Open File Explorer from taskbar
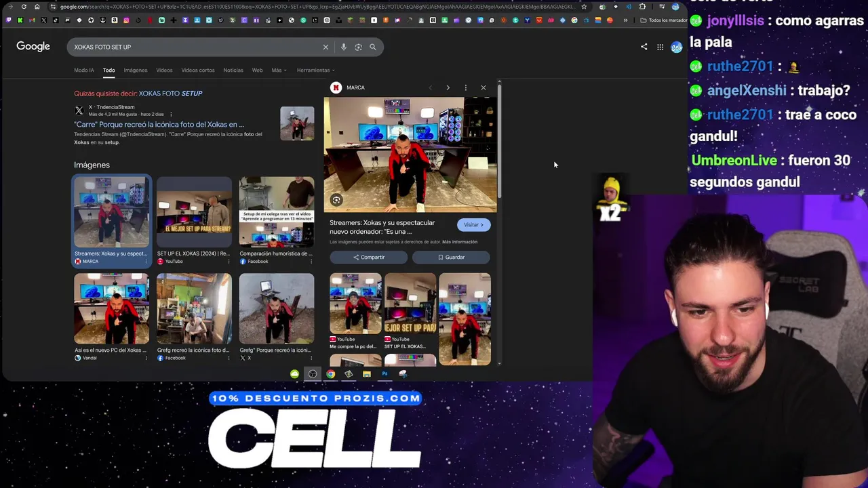The height and width of the screenshot is (488, 868). 366,373
